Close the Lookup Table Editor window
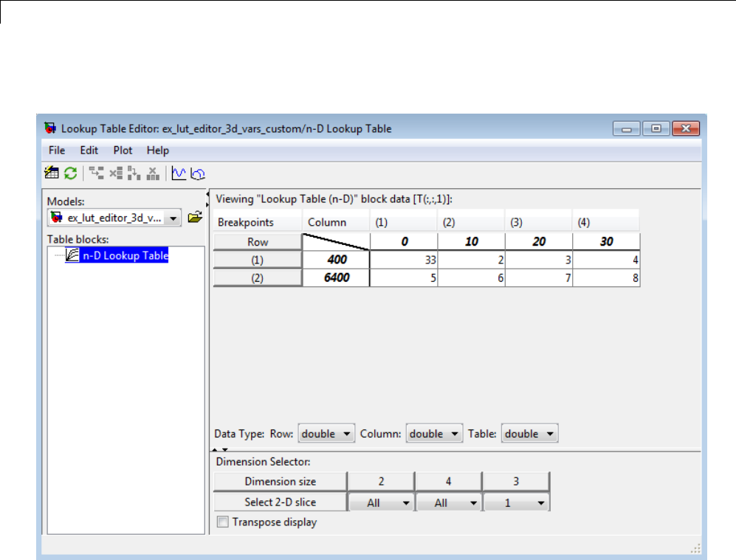Screen dimensions: 736x560 tap(686, 128)
